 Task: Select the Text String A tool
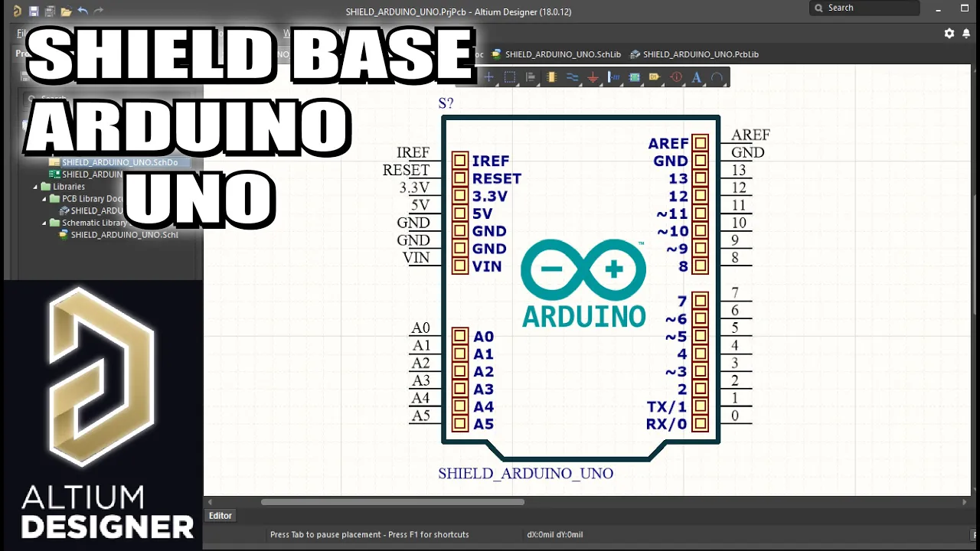click(x=697, y=77)
